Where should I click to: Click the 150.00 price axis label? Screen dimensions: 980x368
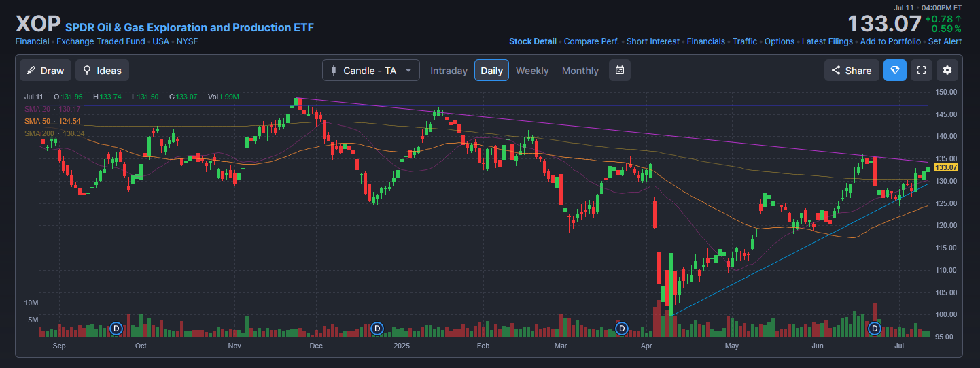(946, 92)
